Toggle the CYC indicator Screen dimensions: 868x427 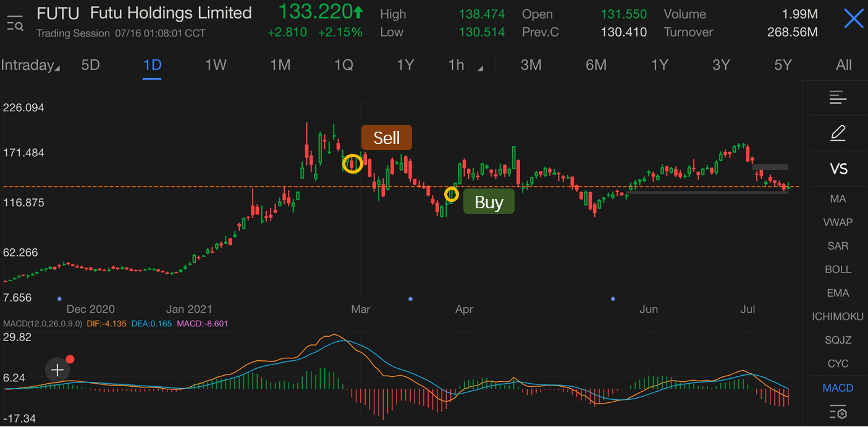point(838,363)
